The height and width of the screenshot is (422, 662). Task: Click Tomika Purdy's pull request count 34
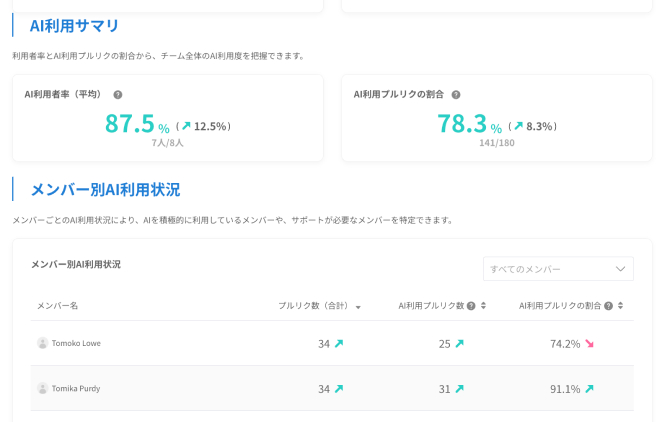[324, 389]
